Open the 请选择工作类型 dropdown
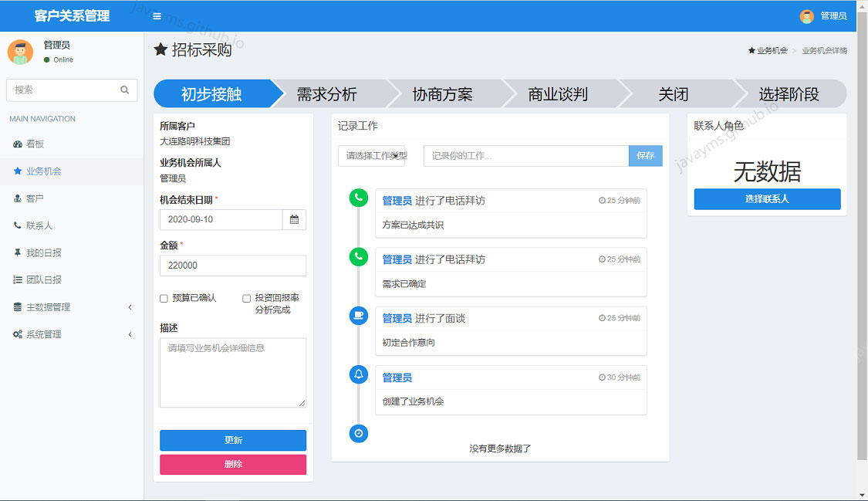 (x=372, y=156)
